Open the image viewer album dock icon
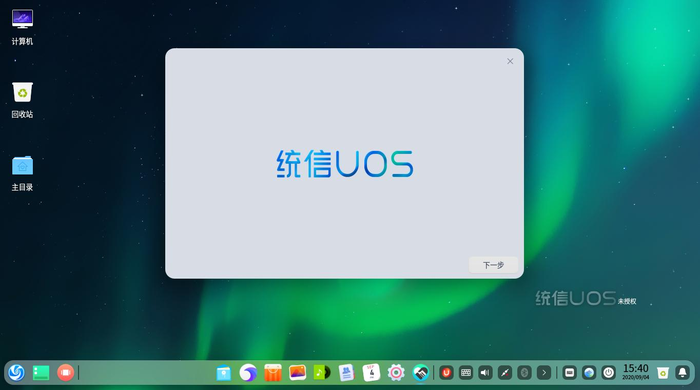Screen dimensions: 700x390 coord(297,373)
